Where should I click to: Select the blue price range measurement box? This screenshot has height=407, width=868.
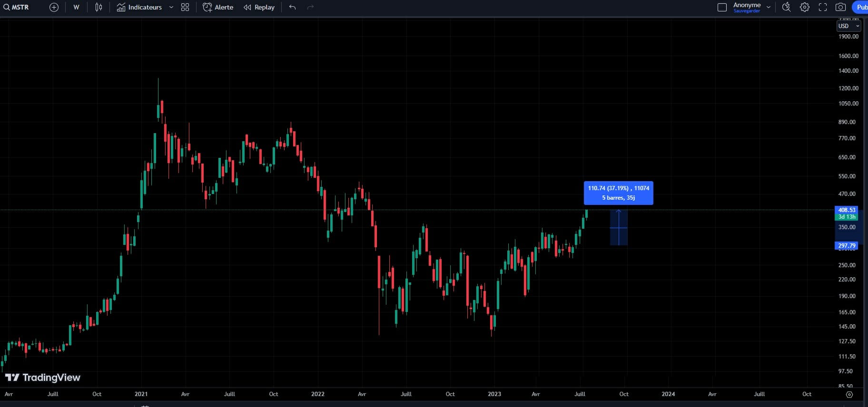coord(619,228)
